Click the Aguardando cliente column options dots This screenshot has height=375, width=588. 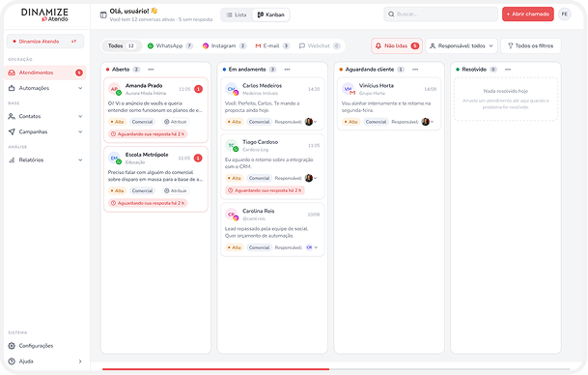(415, 70)
